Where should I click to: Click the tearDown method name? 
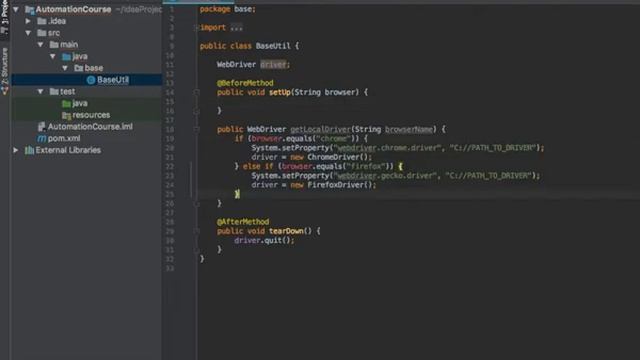coord(286,231)
